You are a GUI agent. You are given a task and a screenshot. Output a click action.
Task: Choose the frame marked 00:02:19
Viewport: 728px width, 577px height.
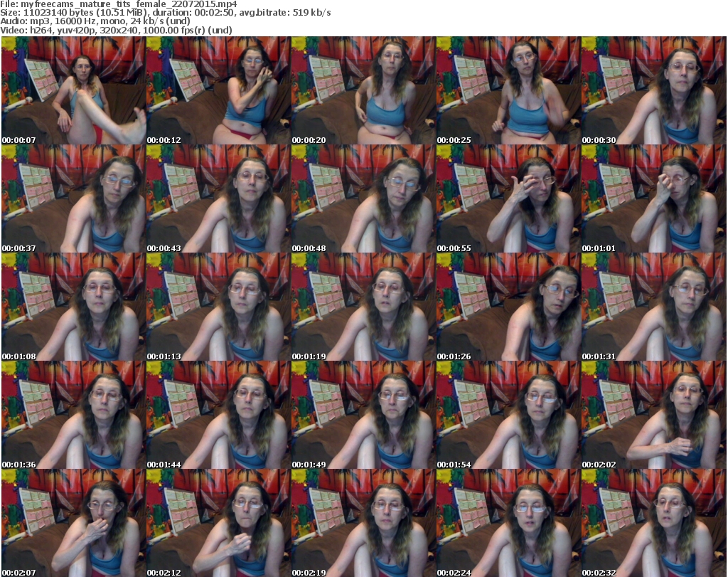click(363, 523)
